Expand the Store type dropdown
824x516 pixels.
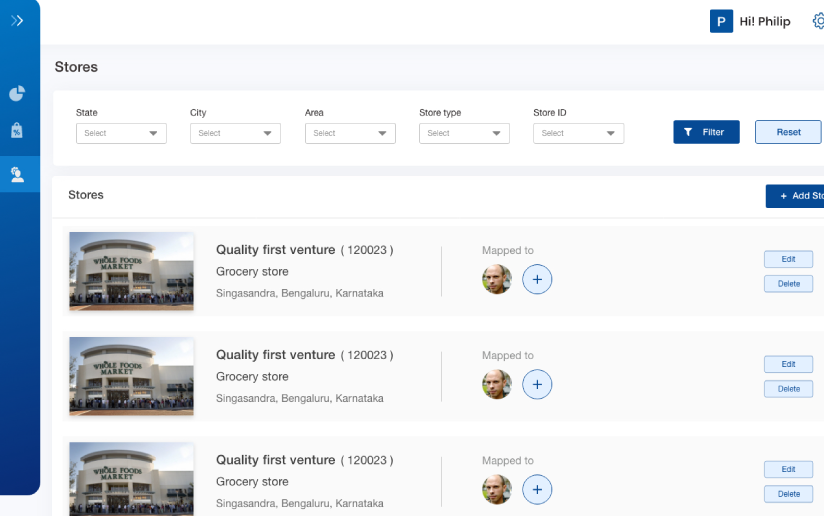465,133
